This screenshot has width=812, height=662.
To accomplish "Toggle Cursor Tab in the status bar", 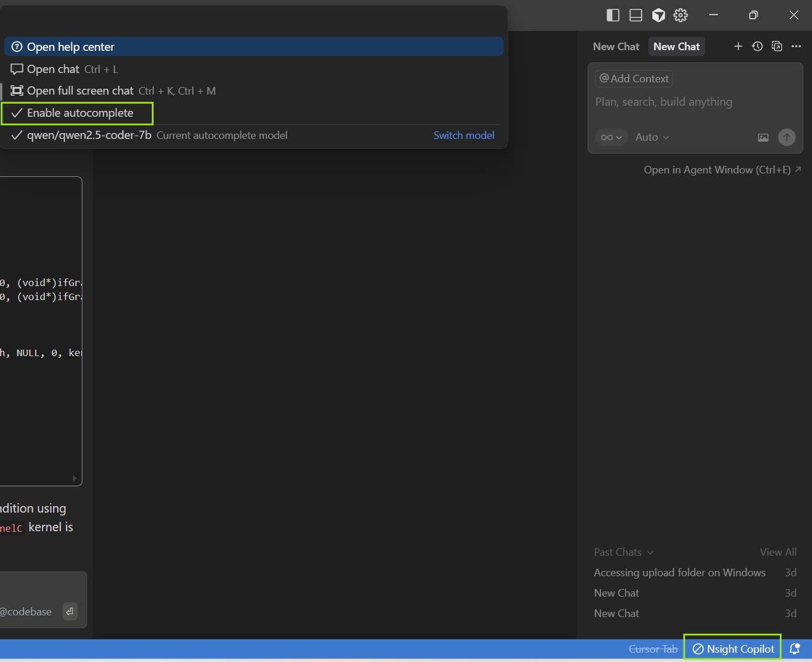I will [653, 649].
